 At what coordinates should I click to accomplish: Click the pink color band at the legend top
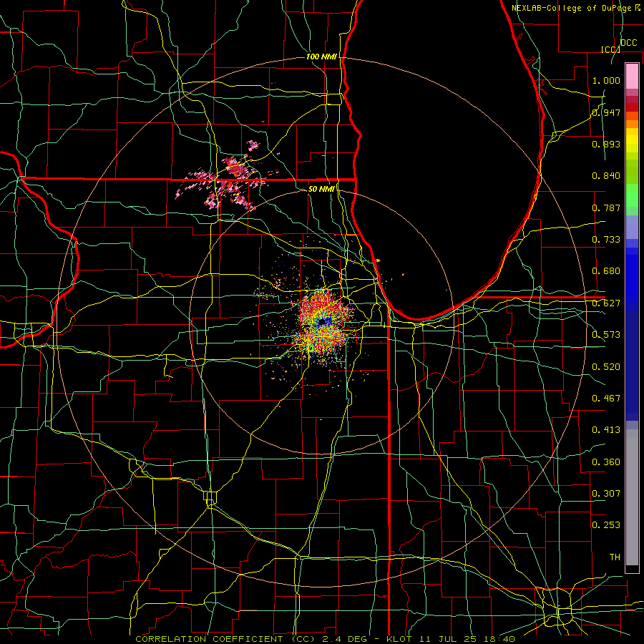632,76
